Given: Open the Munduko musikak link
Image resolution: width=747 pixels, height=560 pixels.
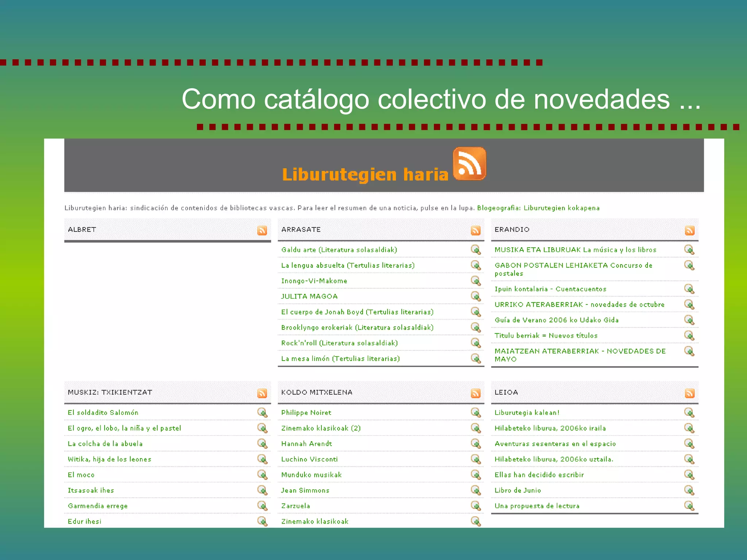Looking at the screenshot, I should click(x=311, y=475).
